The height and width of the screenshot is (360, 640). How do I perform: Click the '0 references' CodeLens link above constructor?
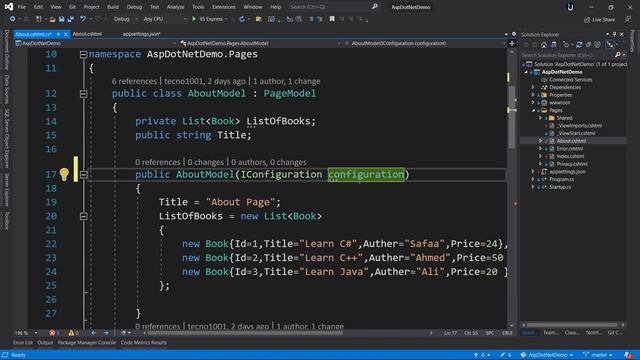(x=158, y=162)
